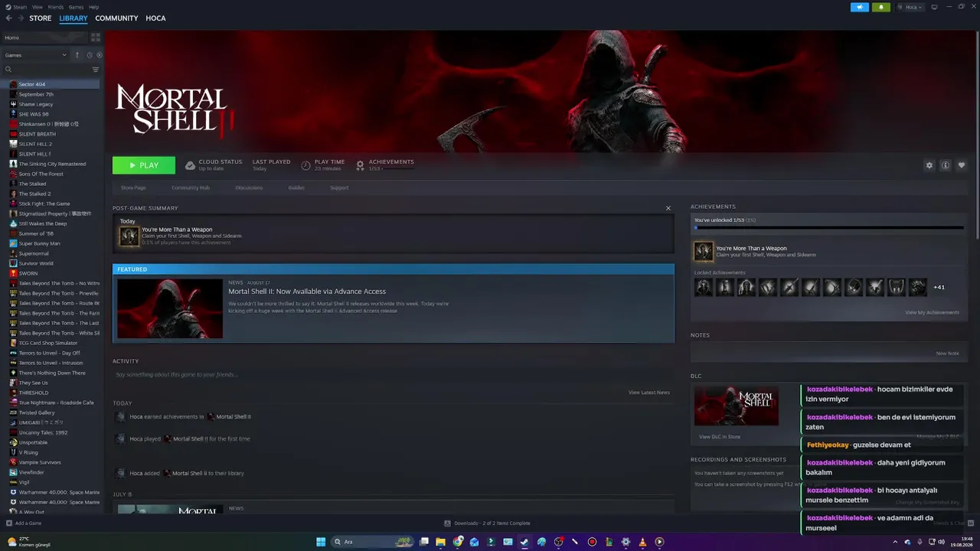Open File Explorer from the taskbar
Screen dimensions: 980x551
(x=441, y=542)
